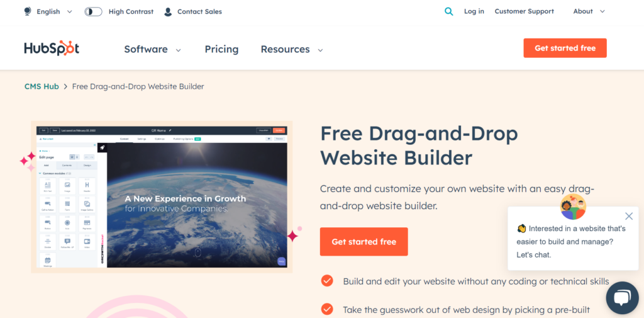
Task: Toggle the High Contrast switch
Action: (93, 11)
